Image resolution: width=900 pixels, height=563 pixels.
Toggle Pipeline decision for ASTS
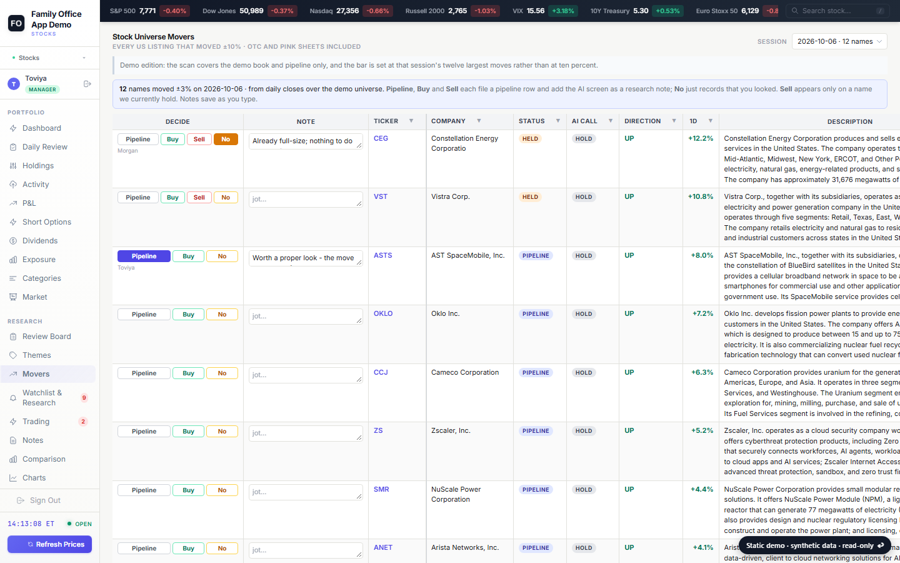pyautogui.click(x=143, y=256)
